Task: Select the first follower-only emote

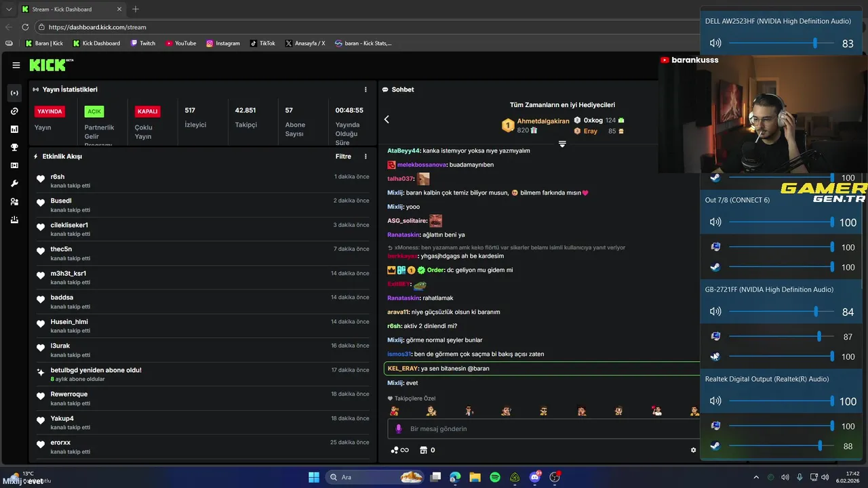Action: tap(394, 411)
